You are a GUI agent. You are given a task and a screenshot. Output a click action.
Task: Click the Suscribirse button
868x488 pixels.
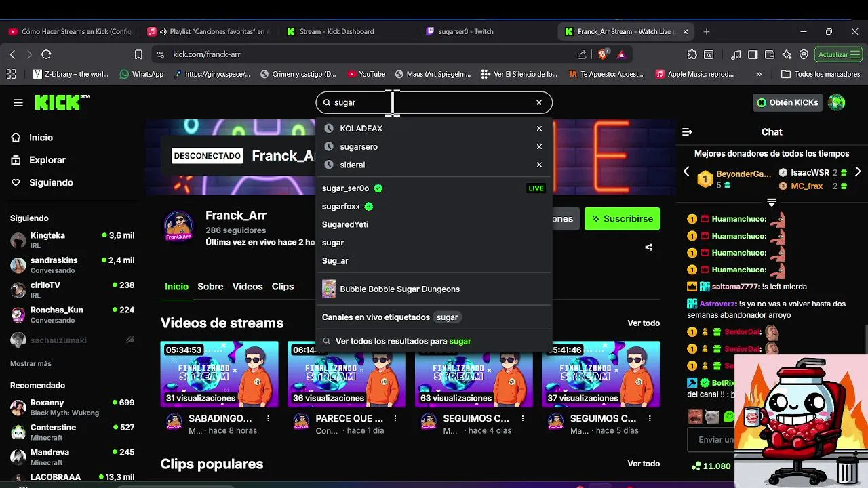tap(622, 219)
